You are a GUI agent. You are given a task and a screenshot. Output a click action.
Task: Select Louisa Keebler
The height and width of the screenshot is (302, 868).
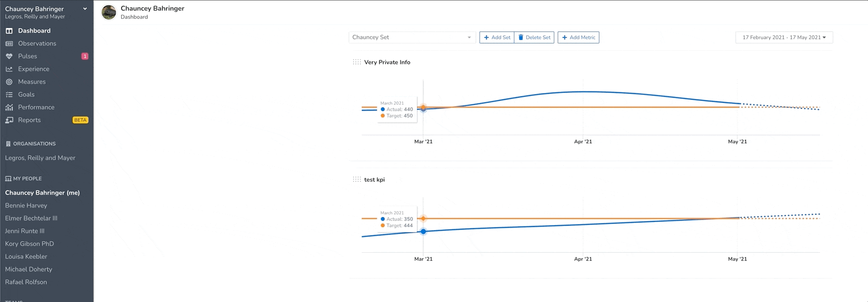(26, 256)
